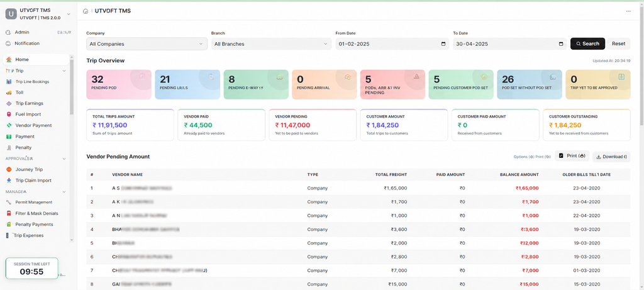Click the Pending Arrival card icon
The width and height of the screenshot is (644, 290).
(347, 76)
